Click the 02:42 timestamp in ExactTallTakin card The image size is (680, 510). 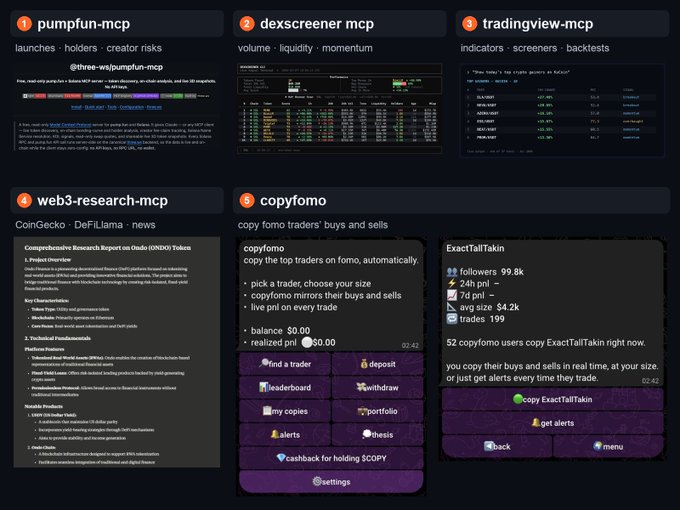[650, 381]
